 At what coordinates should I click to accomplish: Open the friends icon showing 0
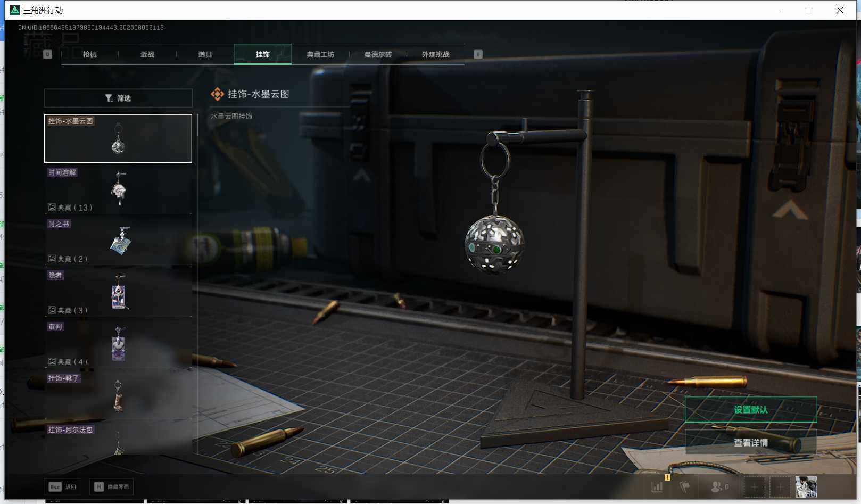[719, 486]
